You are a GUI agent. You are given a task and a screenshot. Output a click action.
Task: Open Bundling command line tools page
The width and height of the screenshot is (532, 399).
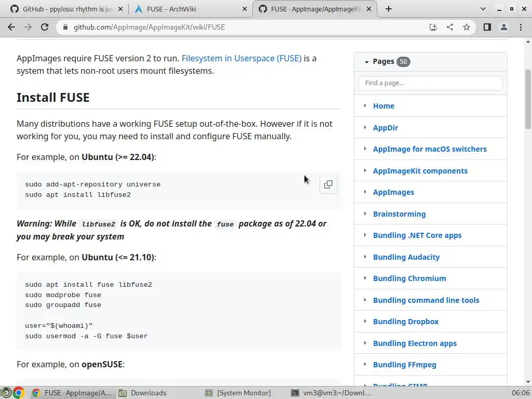[x=426, y=300]
